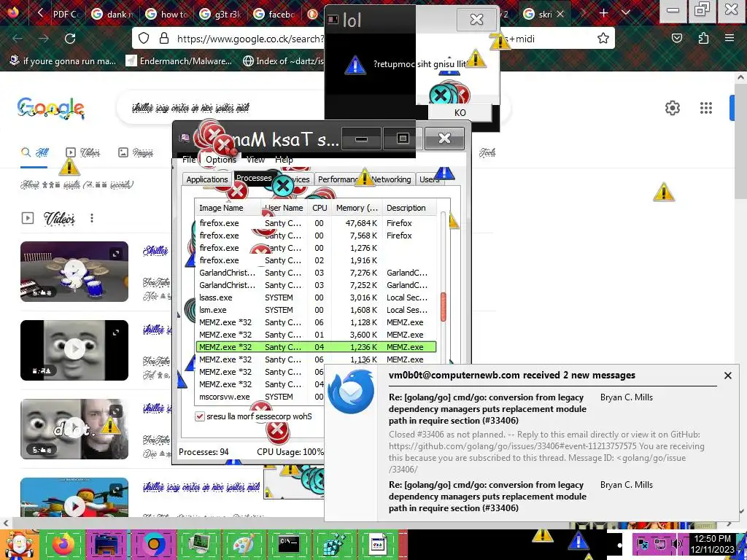This screenshot has height=560, width=747.
Task: View site security info via the padlock icon
Action: click(x=164, y=39)
